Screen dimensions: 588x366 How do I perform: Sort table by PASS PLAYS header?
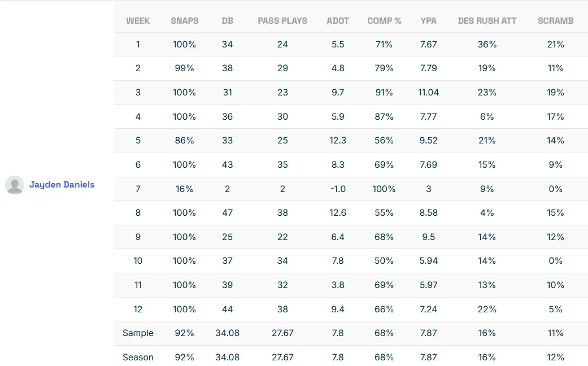point(282,21)
